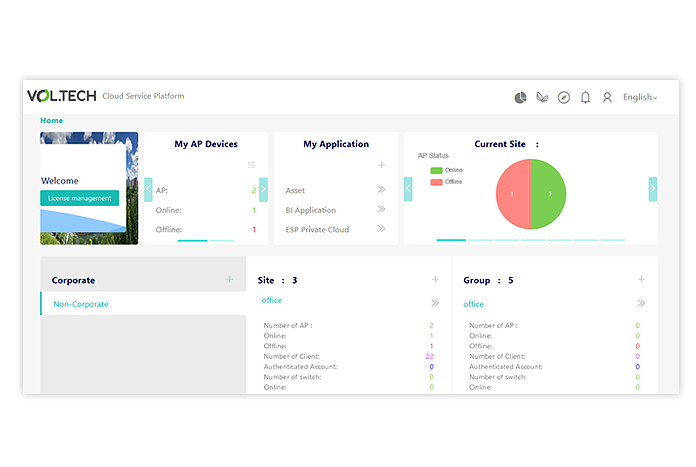Image resolution: width=696 pixels, height=467 pixels.
Task: Expand the office group details arrow
Action: pos(641,303)
